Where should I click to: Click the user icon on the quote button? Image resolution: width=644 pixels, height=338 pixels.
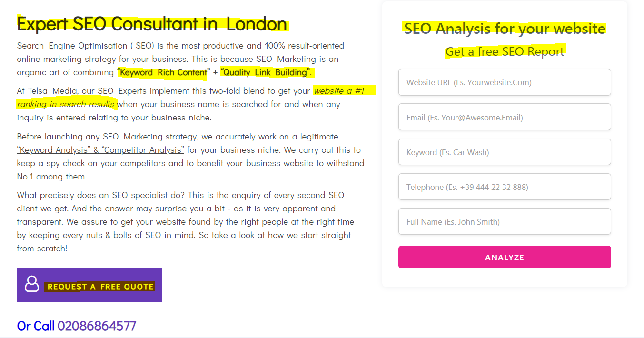pos(32,284)
